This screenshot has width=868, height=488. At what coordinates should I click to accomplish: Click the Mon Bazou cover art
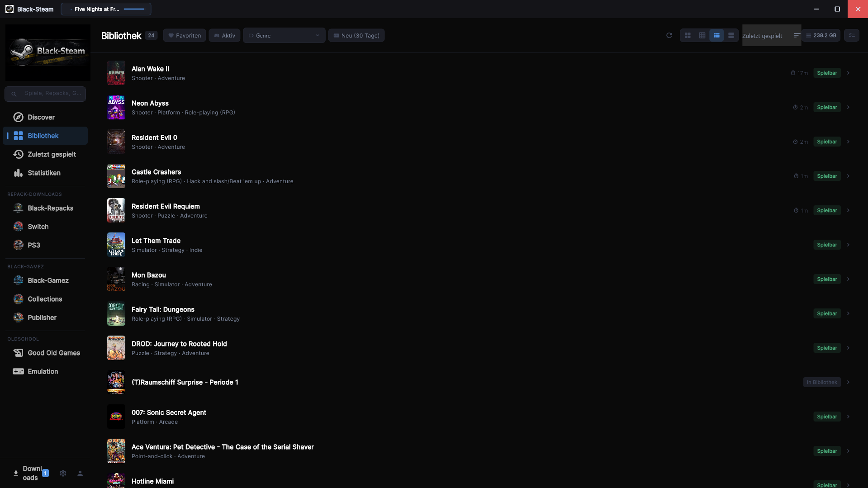pos(116,279)
